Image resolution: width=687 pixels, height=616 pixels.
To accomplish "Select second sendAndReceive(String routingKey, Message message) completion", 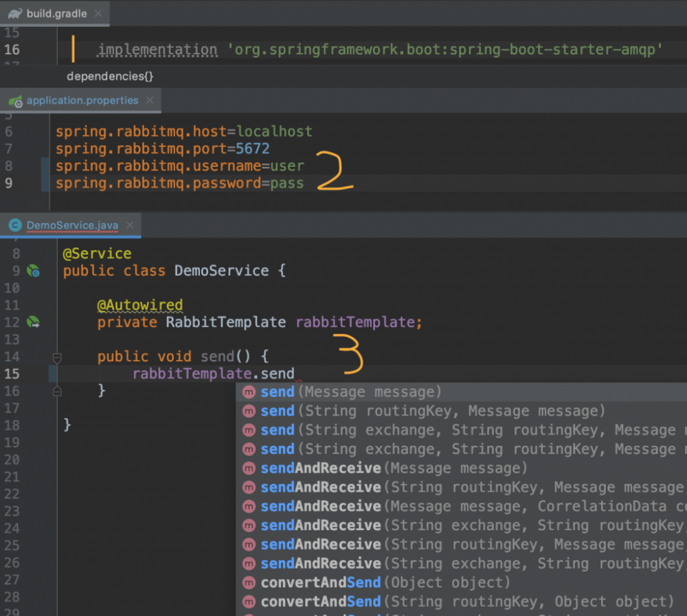I will tap(462, 544).
